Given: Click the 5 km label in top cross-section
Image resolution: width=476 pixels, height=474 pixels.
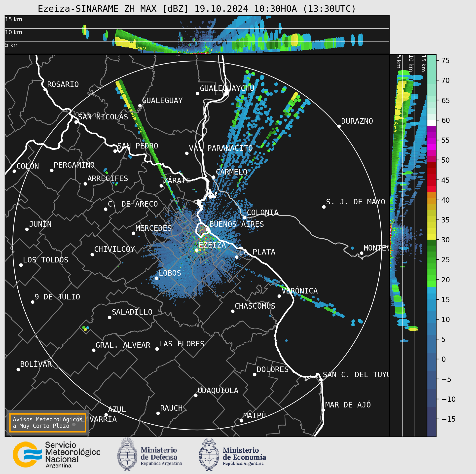Looking at the screenshot, I should [x=12, y=45].
